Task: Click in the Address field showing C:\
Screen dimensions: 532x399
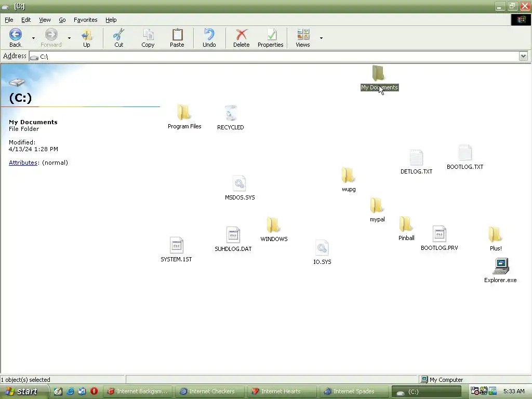Action: 274,56
